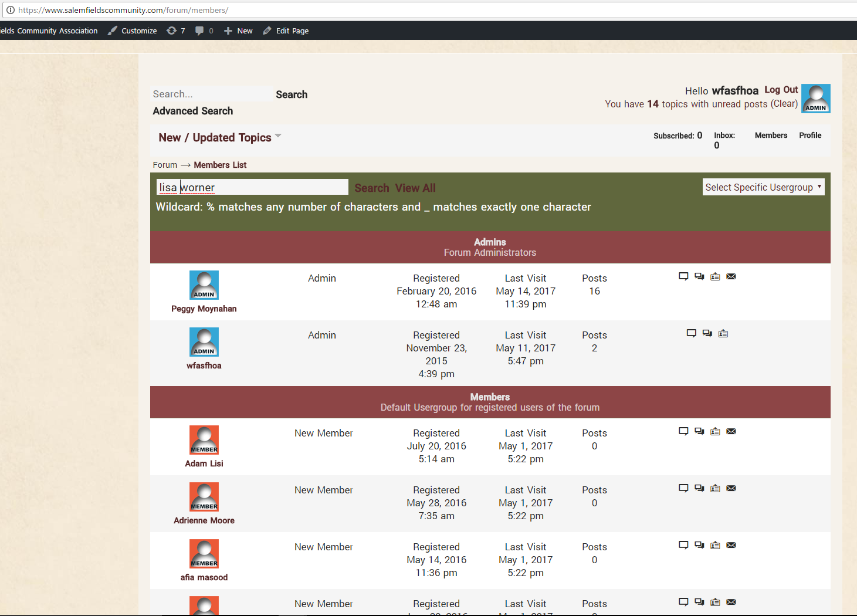Click the member search field containing lisa worner

click(252, 187)
